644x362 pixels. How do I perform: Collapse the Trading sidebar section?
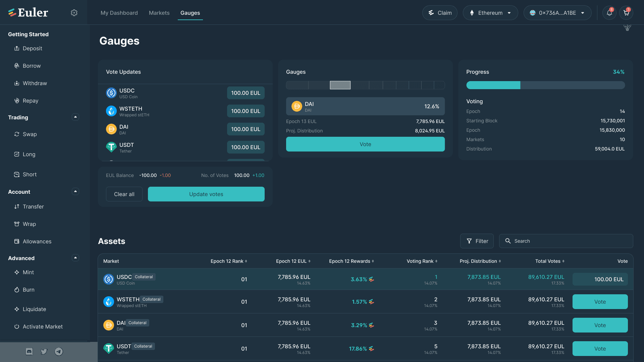click(75, 117)
